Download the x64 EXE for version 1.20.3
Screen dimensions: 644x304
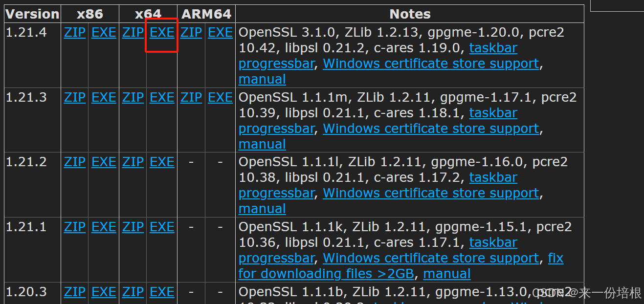click(162, 292)
